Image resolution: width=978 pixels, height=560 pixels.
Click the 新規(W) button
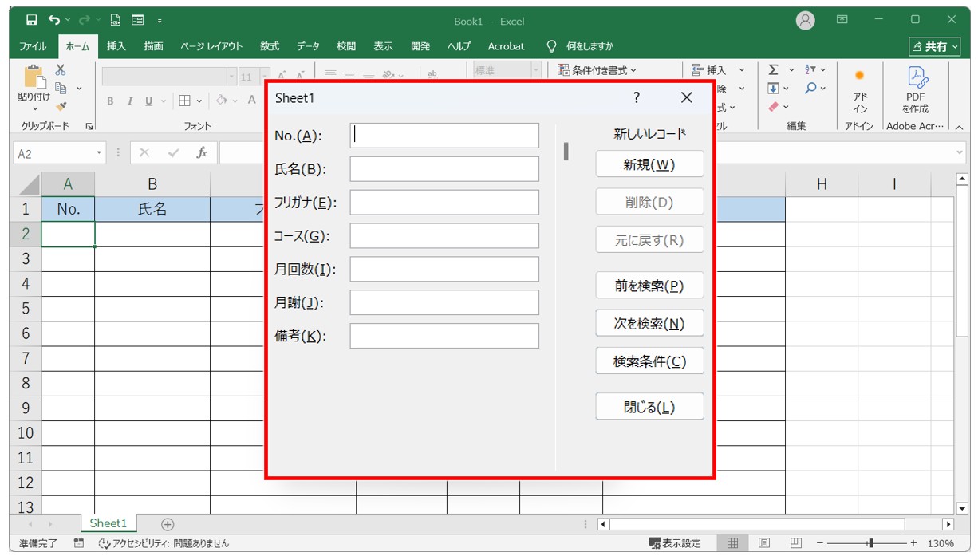[x=649, y=164]
